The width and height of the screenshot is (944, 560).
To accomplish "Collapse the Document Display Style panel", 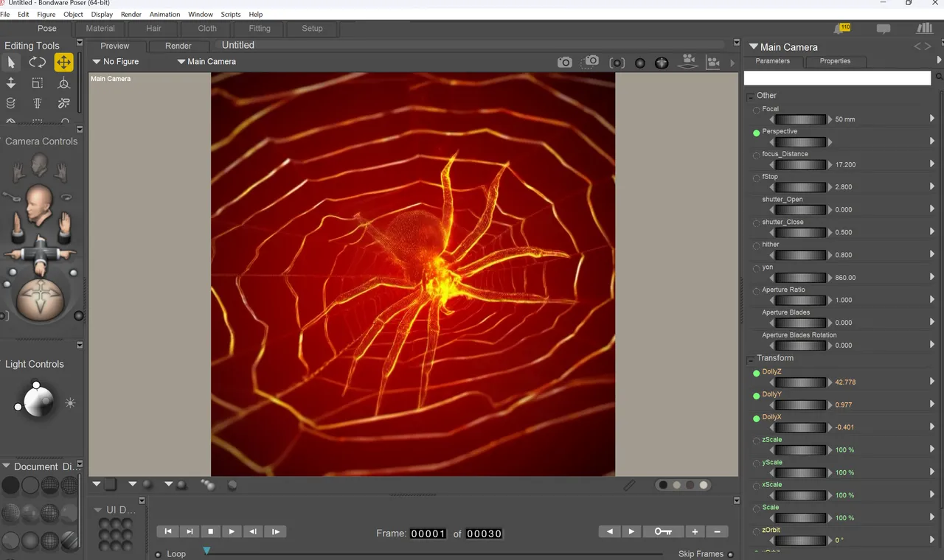I will click(6, 466).
